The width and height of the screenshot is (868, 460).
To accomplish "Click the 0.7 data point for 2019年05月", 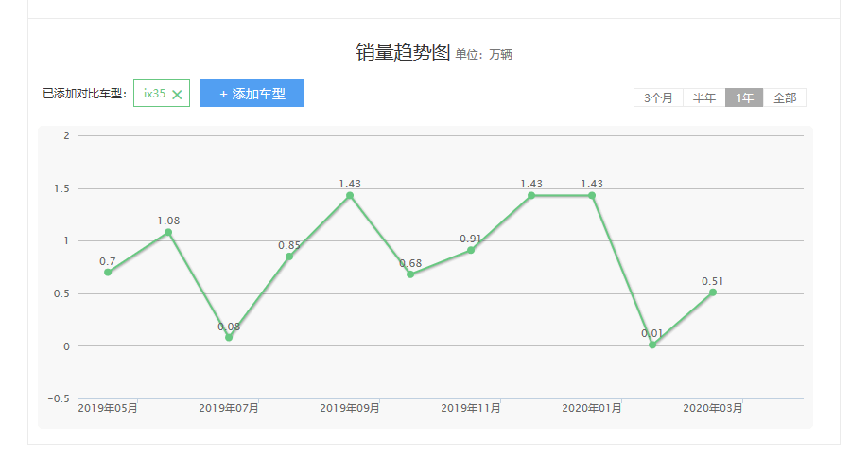I will tap(108, 273).
